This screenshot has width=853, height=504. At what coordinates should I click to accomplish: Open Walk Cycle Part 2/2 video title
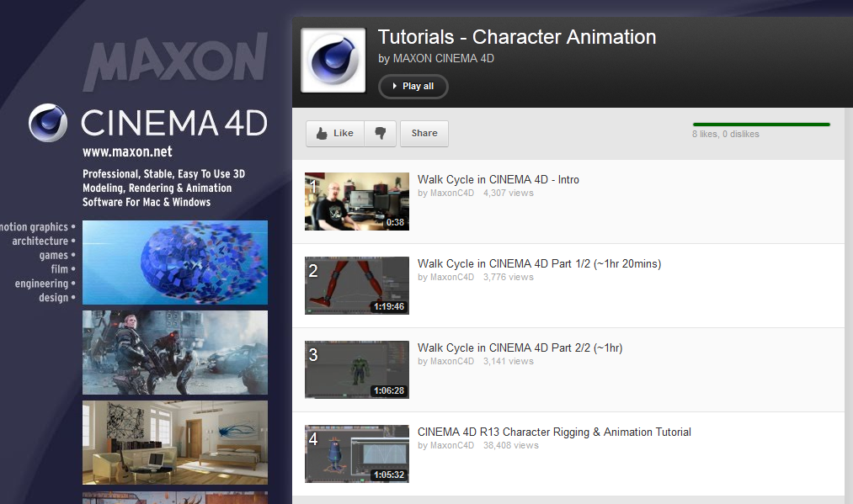point(520,348)
